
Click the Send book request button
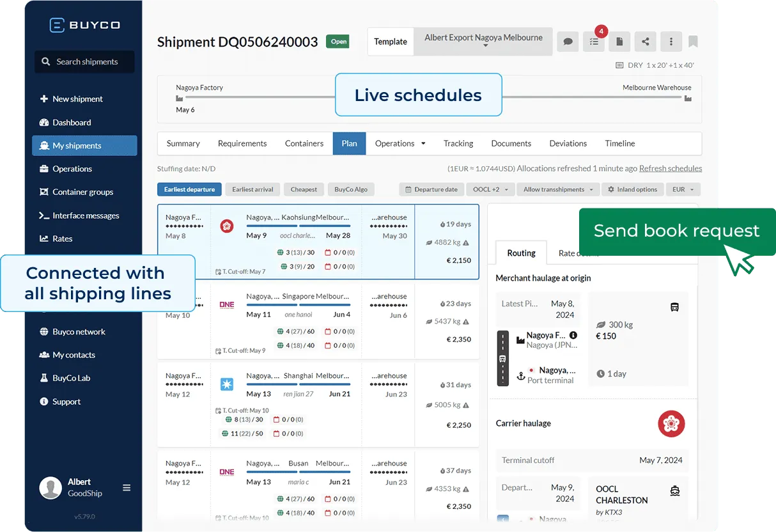tap(676, 231)
